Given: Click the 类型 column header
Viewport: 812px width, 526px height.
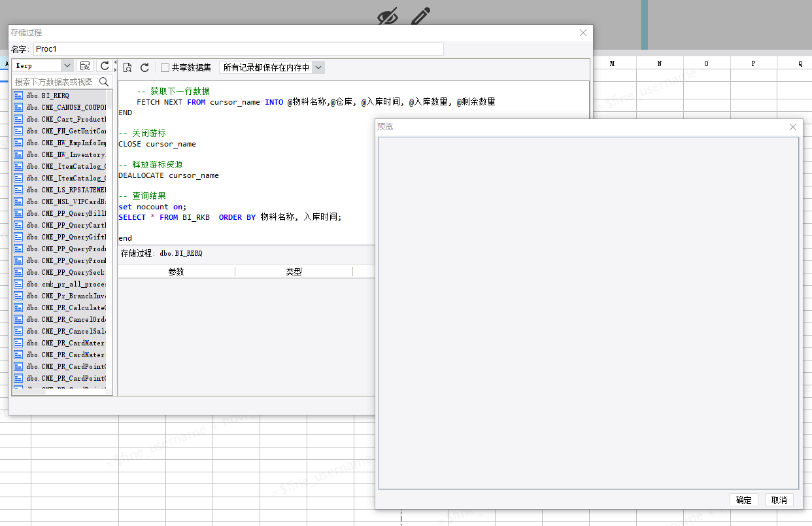Looking at the screenshot, I should pos(294,272).
